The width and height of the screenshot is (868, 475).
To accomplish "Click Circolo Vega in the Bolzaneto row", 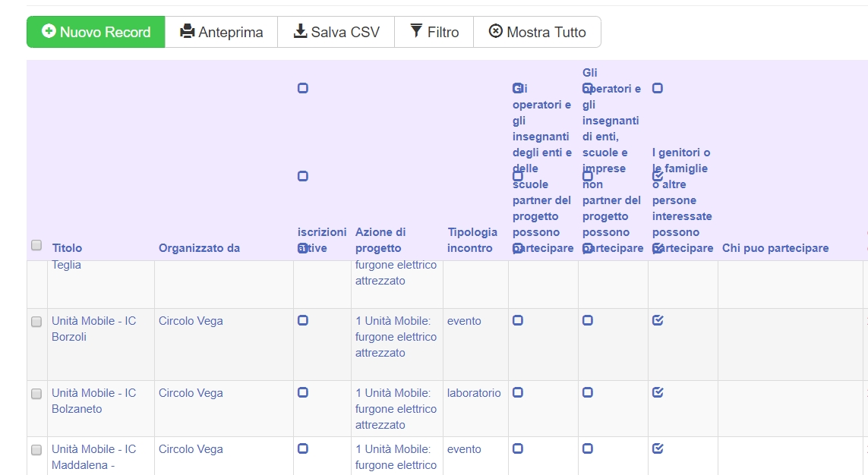I will [x=191, y=393].
